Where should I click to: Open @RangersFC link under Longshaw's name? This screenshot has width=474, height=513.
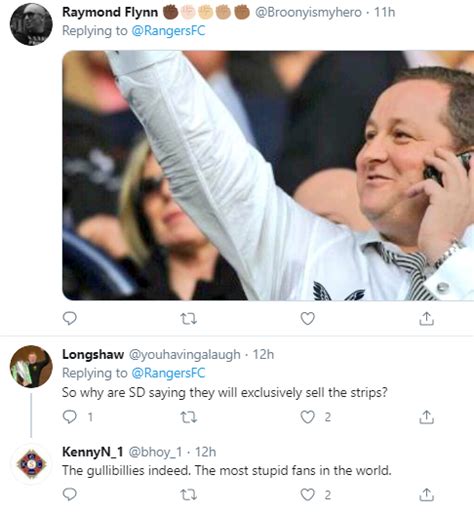(168, 373)
